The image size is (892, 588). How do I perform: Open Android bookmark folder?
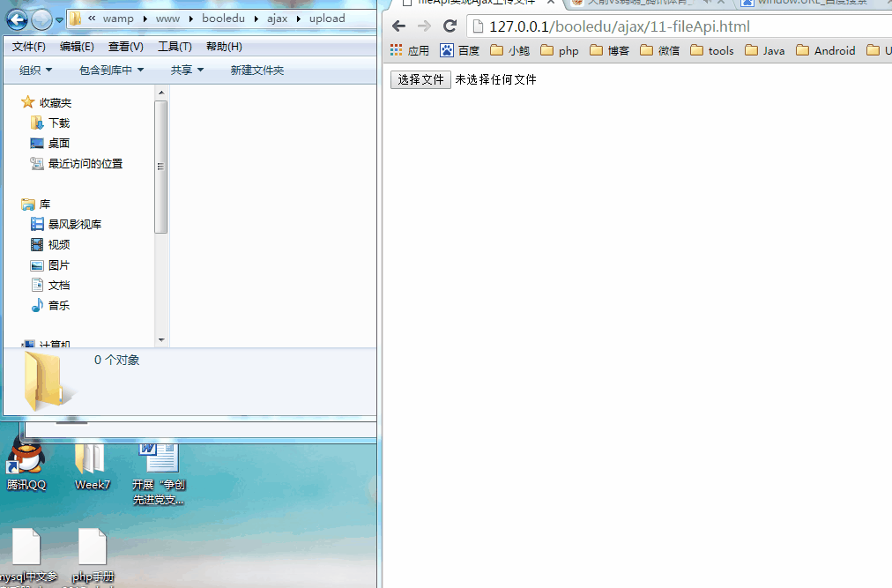click(826, 50)
